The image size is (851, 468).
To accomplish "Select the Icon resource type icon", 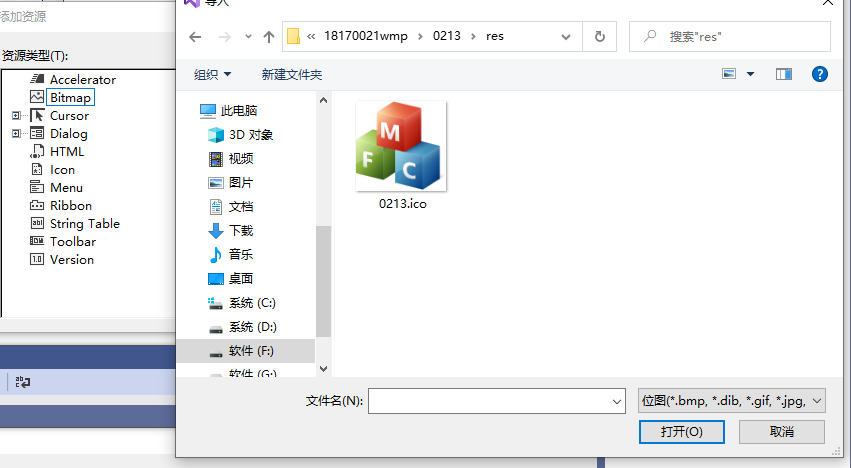I will pyautogui.click(x=37, y=169).
